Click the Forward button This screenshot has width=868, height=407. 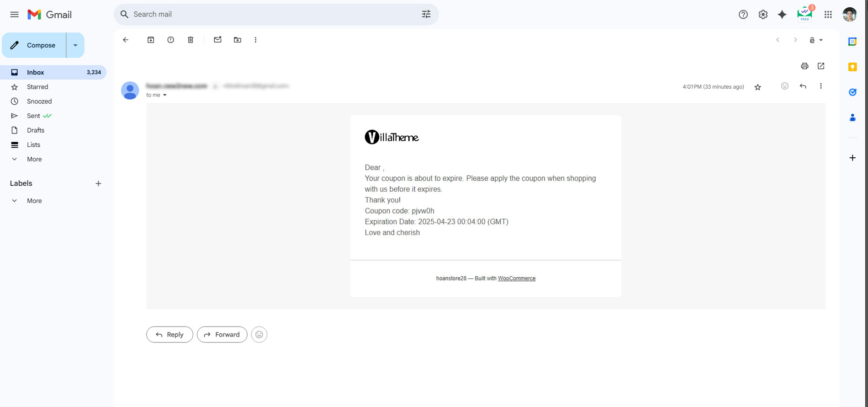pyautogui.click(x=222, y=334)
